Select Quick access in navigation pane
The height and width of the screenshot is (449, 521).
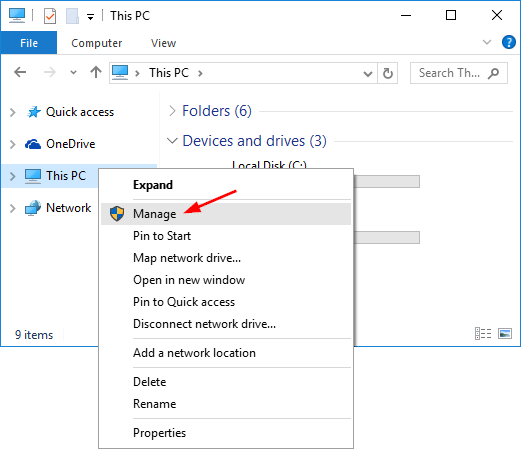pos(80,112)
